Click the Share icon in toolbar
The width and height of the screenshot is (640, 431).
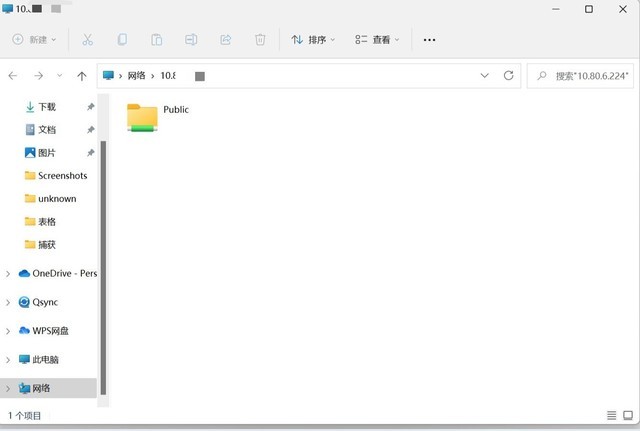tap(226, 40)
